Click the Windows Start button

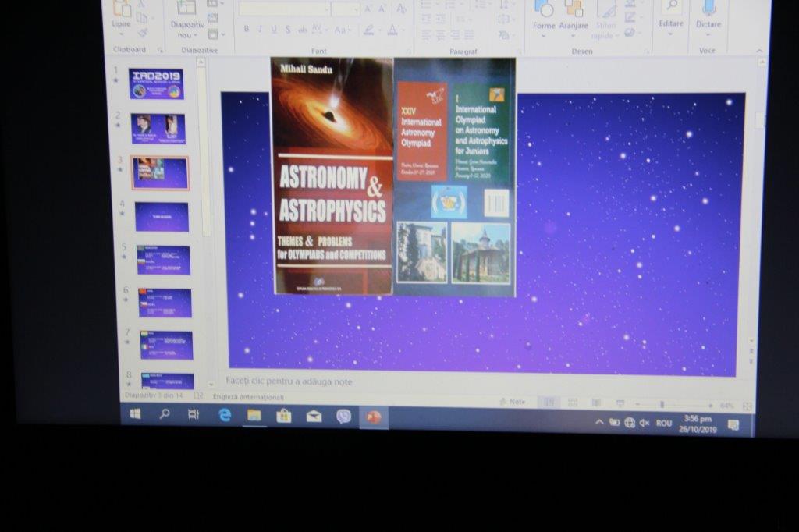(x=135, y=413)
